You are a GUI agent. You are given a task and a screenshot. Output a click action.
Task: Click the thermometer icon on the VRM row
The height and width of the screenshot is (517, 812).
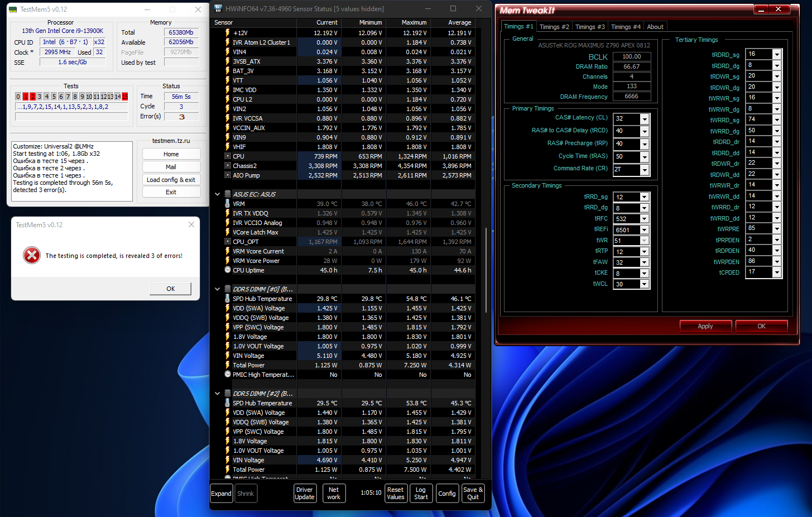point(227,204)
